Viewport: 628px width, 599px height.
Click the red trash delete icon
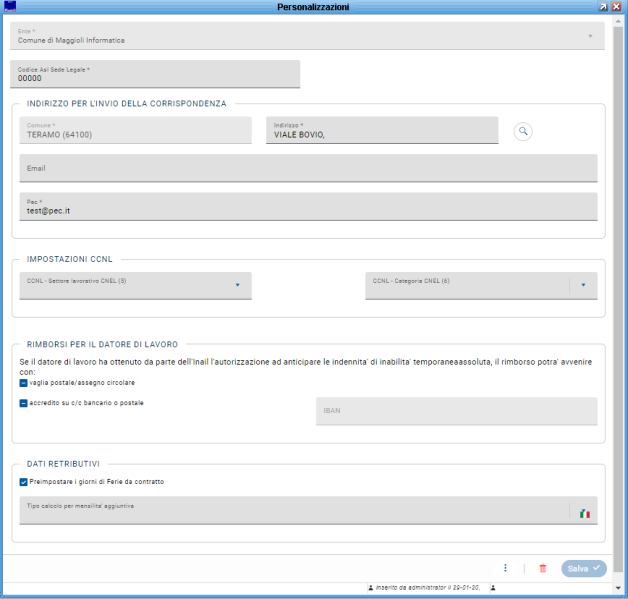(543, 568)
